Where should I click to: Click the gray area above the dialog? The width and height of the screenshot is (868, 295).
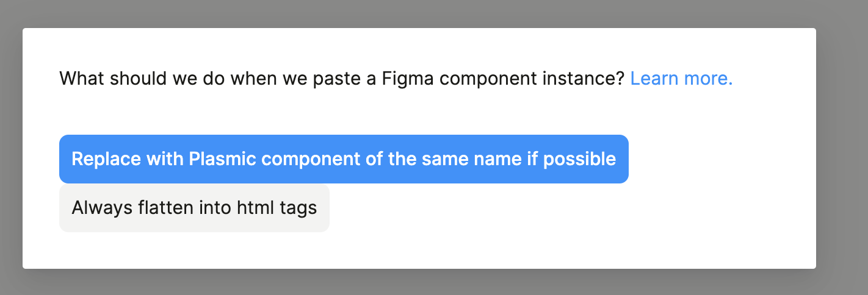tap(427, 13)
